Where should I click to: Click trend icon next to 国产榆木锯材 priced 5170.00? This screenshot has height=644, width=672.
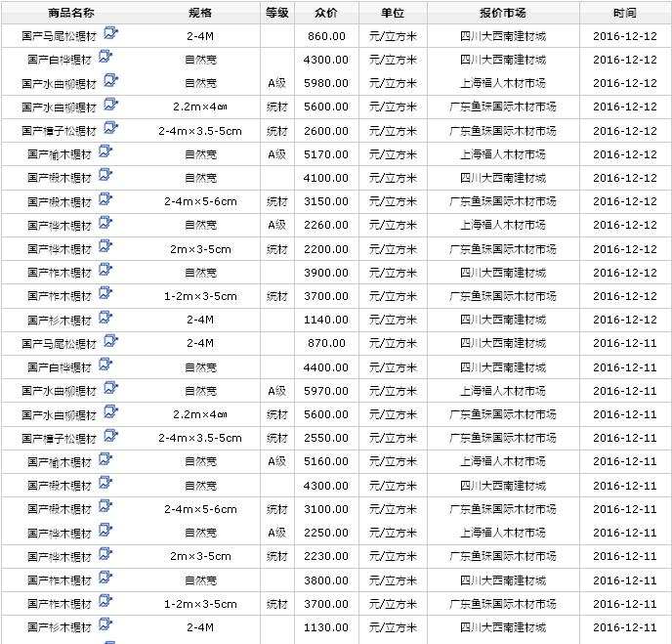(106, 151)
